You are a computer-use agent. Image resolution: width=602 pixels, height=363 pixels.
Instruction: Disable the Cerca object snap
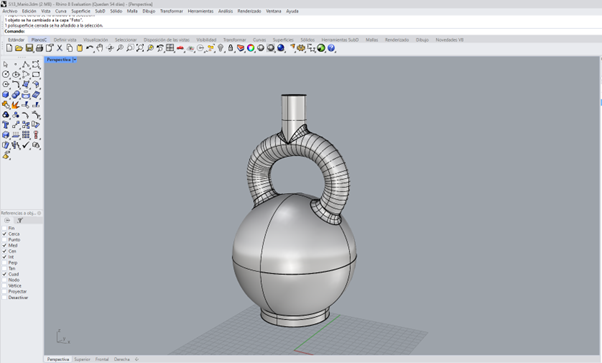5,234
